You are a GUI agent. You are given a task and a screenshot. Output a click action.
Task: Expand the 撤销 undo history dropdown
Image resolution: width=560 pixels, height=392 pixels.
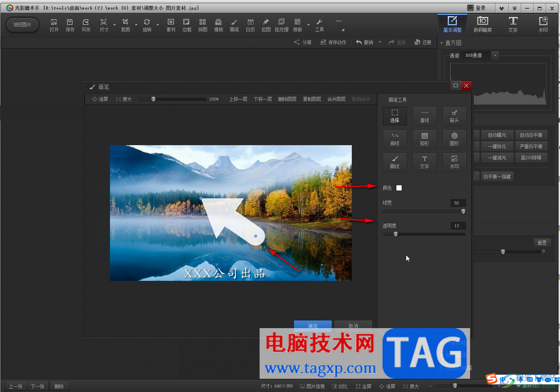(380, 42)
